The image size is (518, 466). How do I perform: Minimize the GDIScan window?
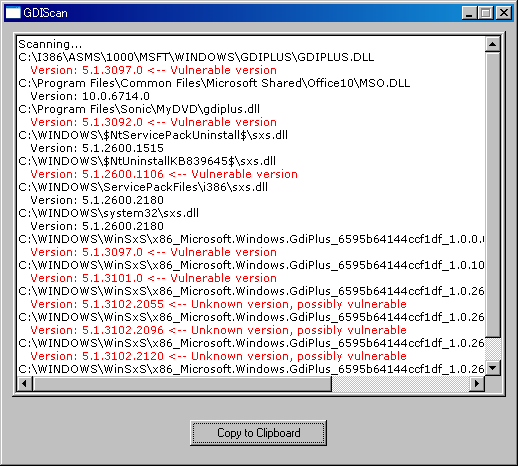470,13
